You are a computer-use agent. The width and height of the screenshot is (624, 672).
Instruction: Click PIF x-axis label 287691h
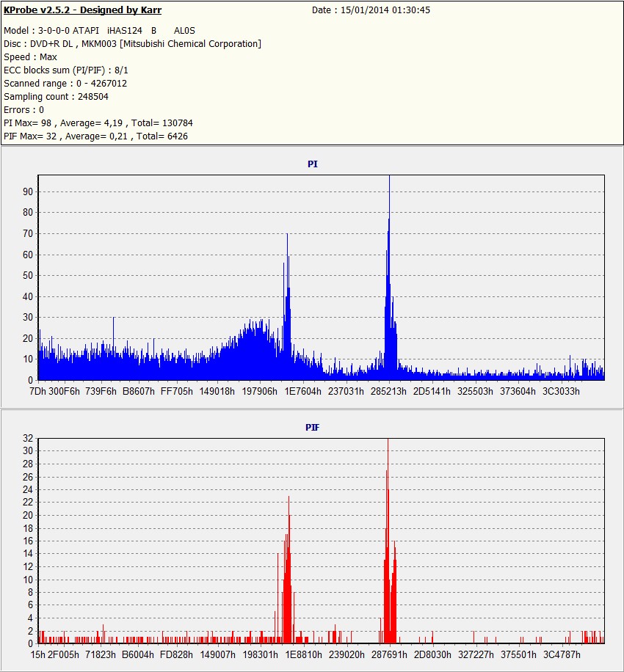(389, 655)
